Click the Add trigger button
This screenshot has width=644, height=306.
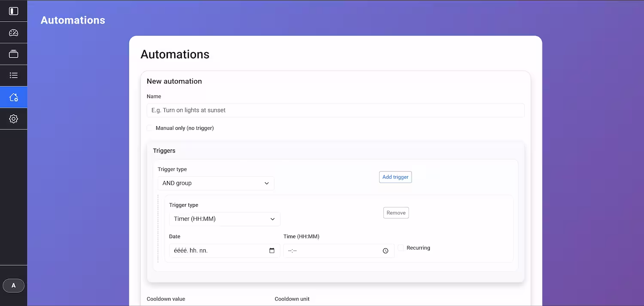click(395, 177)
